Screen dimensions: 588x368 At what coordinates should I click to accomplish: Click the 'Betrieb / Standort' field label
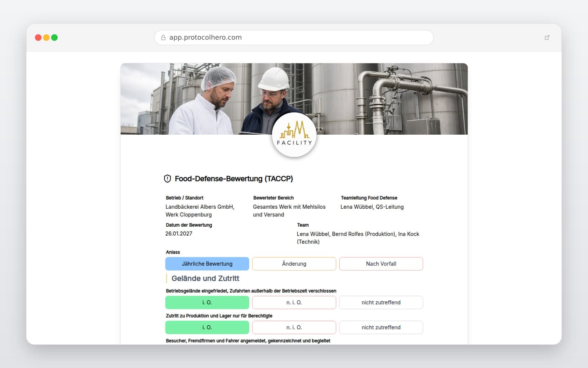[x=184, y=198]
